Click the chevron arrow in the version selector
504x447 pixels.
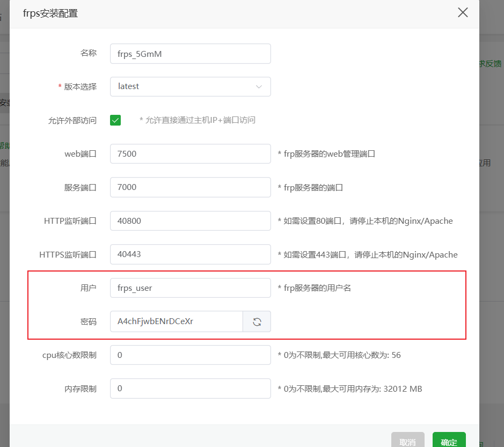(x=259, y=86)
